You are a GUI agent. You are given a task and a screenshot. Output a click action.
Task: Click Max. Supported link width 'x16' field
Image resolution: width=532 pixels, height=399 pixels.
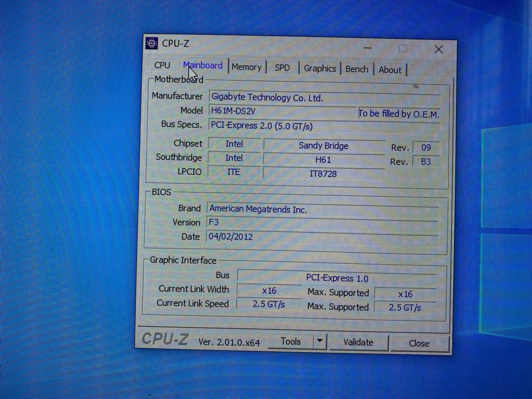point(405,294)
